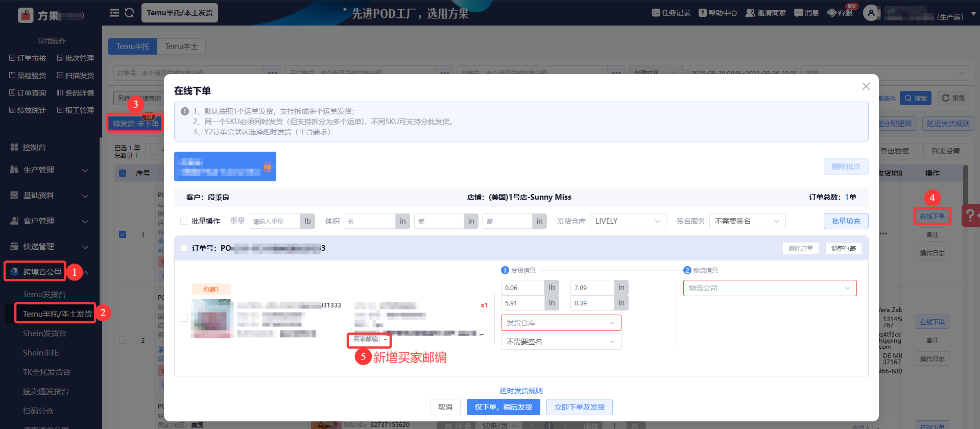
Task: Open 帮助中心 help center
Action: coord(718,13)
